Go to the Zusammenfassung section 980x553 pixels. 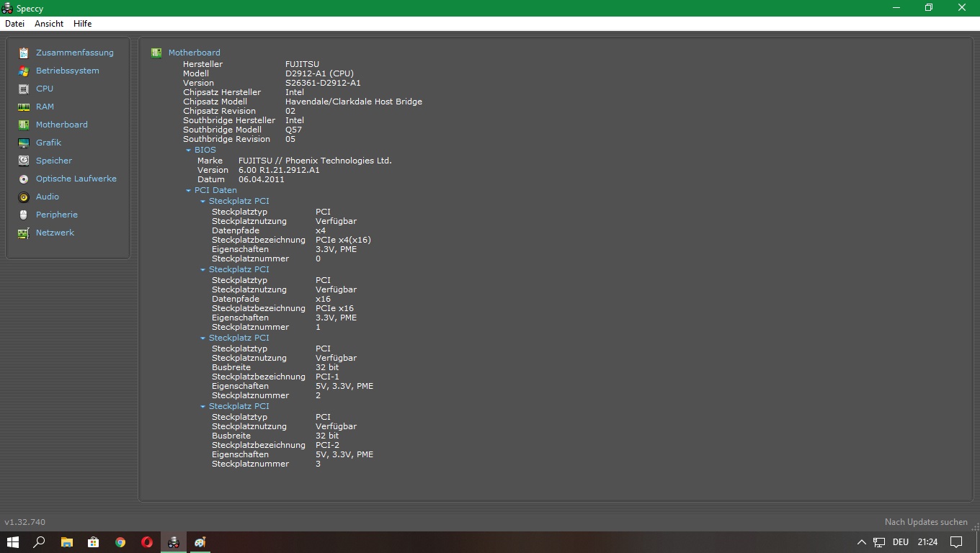(x=75, y=53)
